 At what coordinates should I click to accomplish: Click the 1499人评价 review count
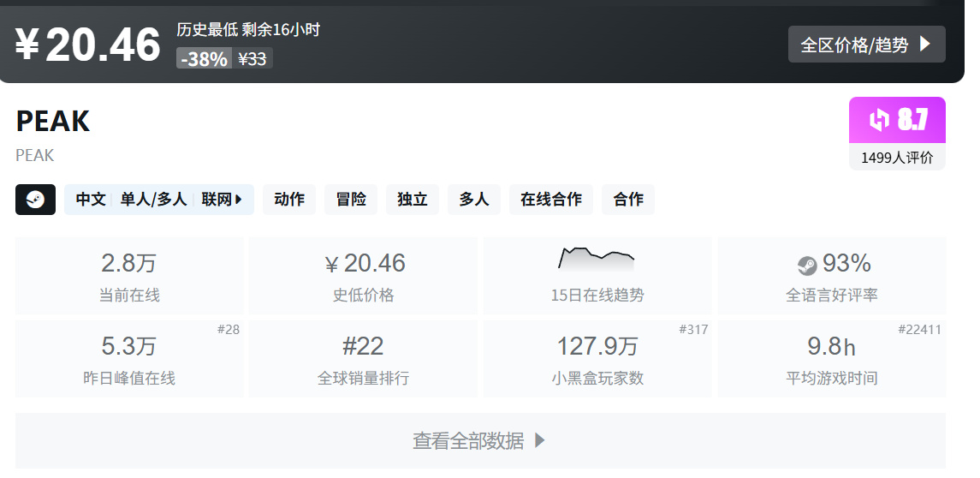tap(897, 158)
